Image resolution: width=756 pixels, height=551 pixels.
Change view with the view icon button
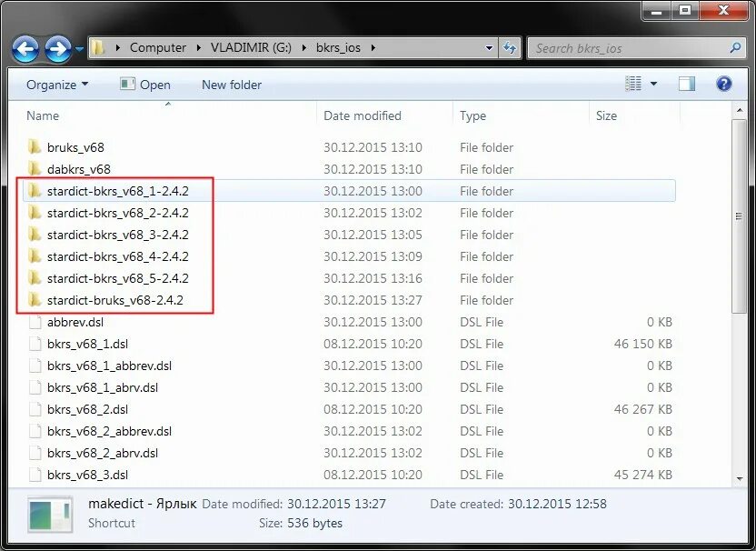(x=633, y=84)
